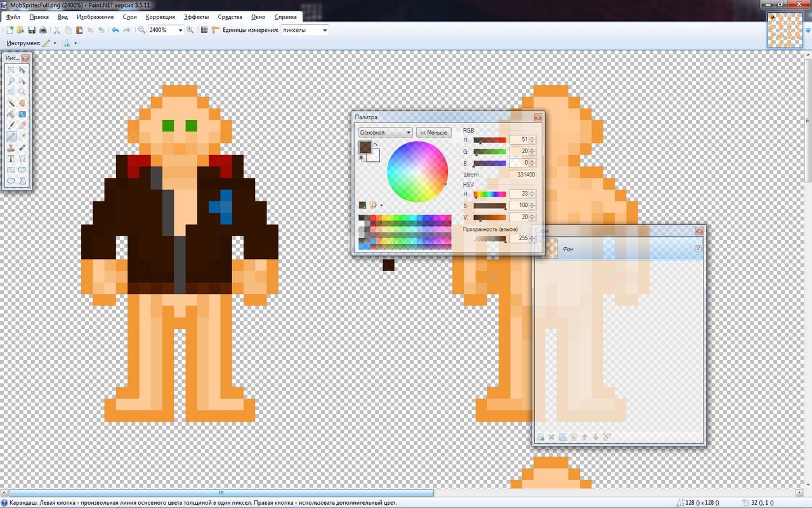Screen dimensions: 812x508
Task: Click the color wheel in Палитра
Action: tap(417, 171)
